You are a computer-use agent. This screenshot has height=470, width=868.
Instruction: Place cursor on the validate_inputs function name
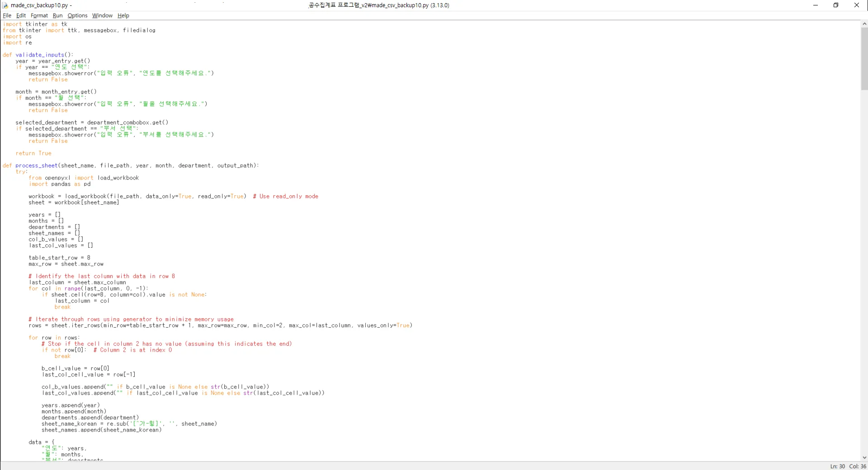point(40,55)
